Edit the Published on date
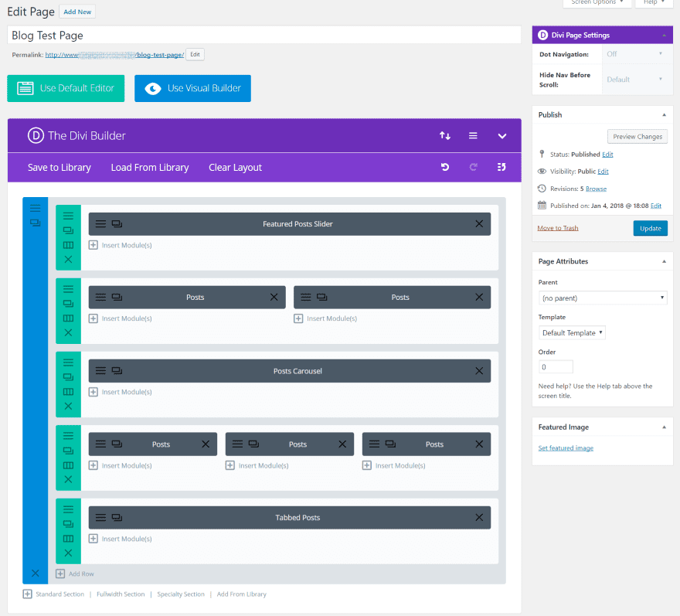The width and height of the screenshot is (680, 616). (656, 206)
